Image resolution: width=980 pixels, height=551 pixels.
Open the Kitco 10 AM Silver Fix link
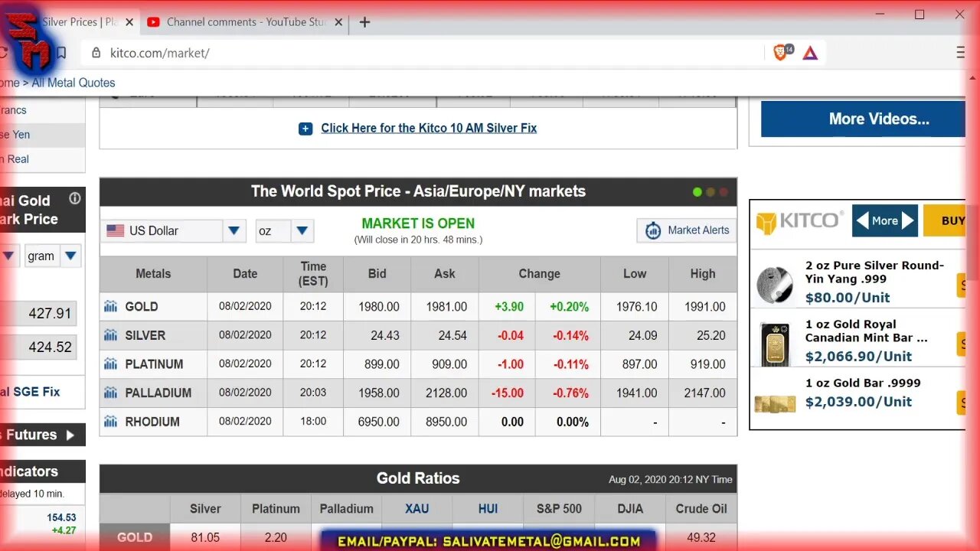click(429, 129)
